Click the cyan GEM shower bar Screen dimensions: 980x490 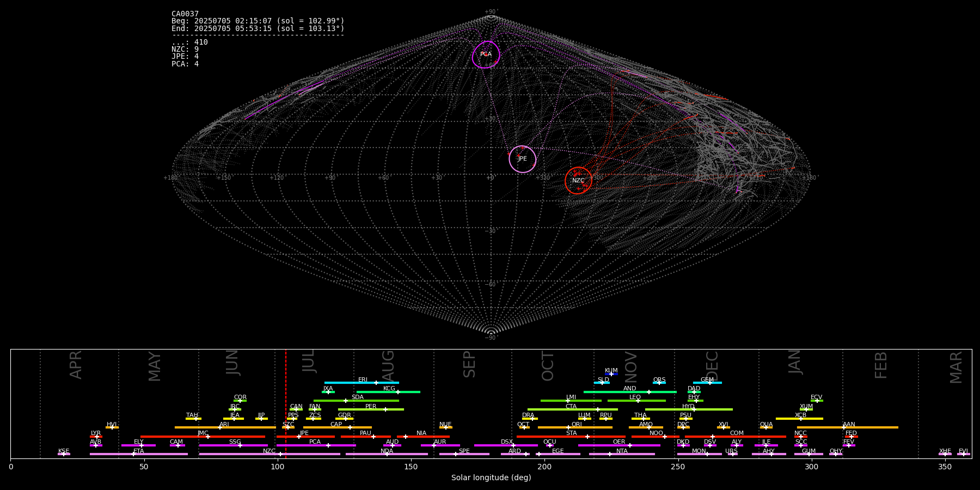coord(707,383)
